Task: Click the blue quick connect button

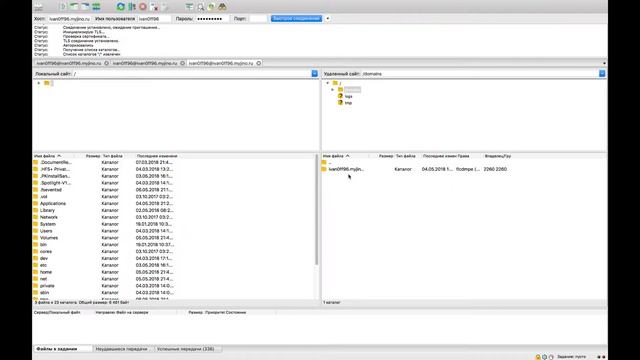Action: tap(297, 19)
